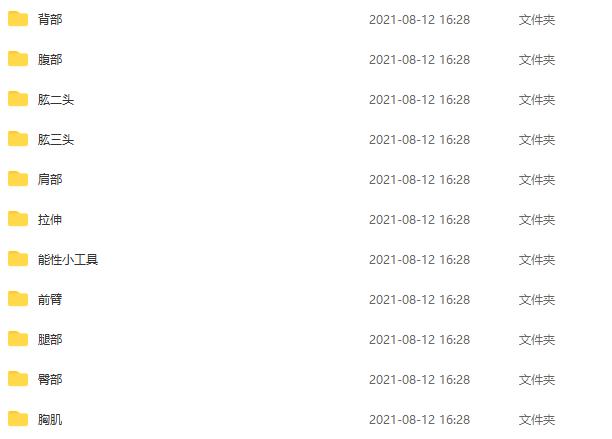Click the 背部 folder name
612x439 pixels.
(50, 19)
